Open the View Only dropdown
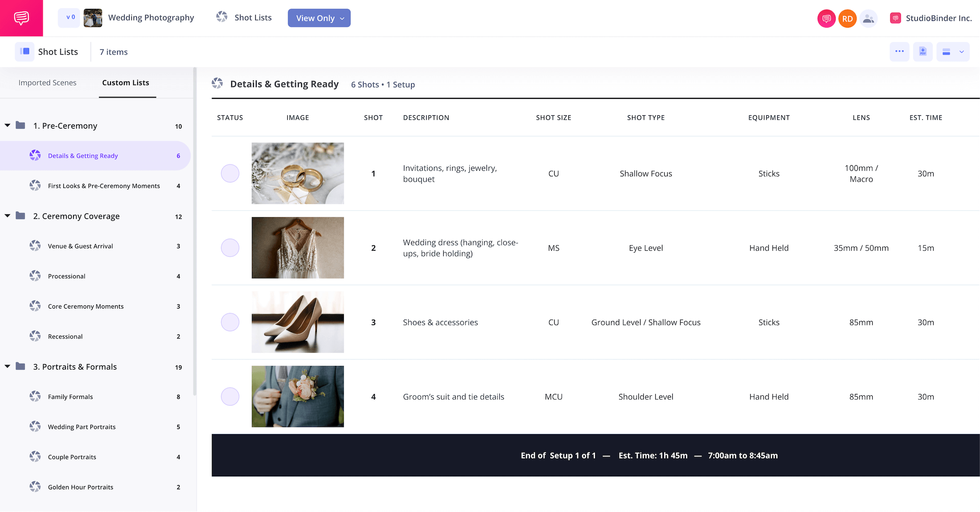 click(x=319, y=18)
